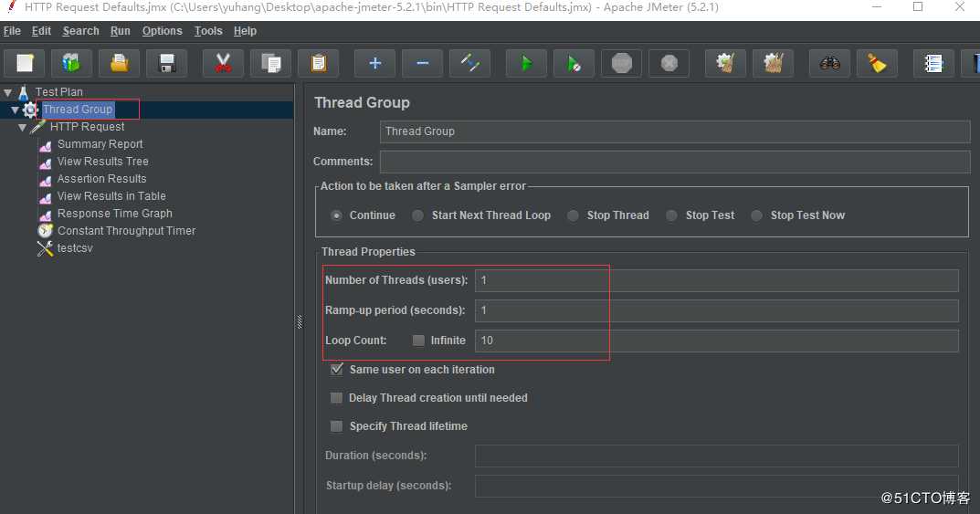Image resolution: width=980 pixels, height=514 pixels.
Task: Select View Results Tree listener
Action: pyautogui.click(x=102, y=161)
